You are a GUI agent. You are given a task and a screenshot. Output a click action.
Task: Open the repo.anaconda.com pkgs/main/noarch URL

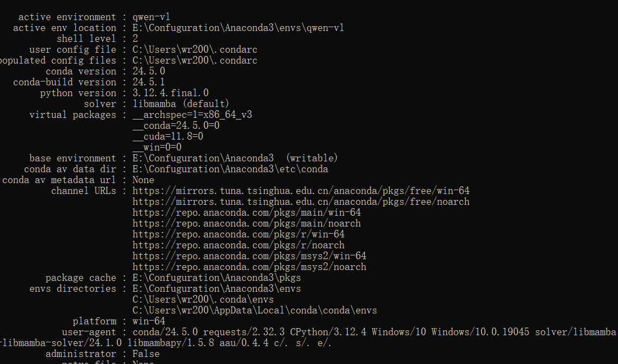tap(246, 223)
